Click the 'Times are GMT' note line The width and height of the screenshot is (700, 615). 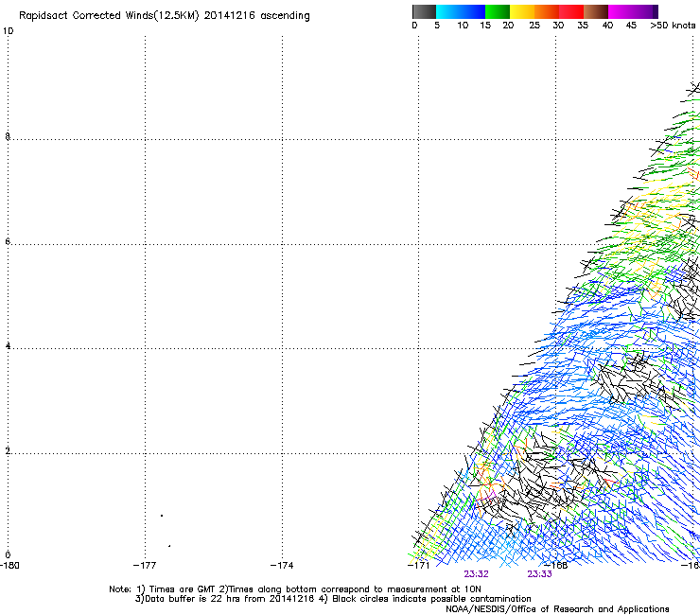(x=295, y=589)
